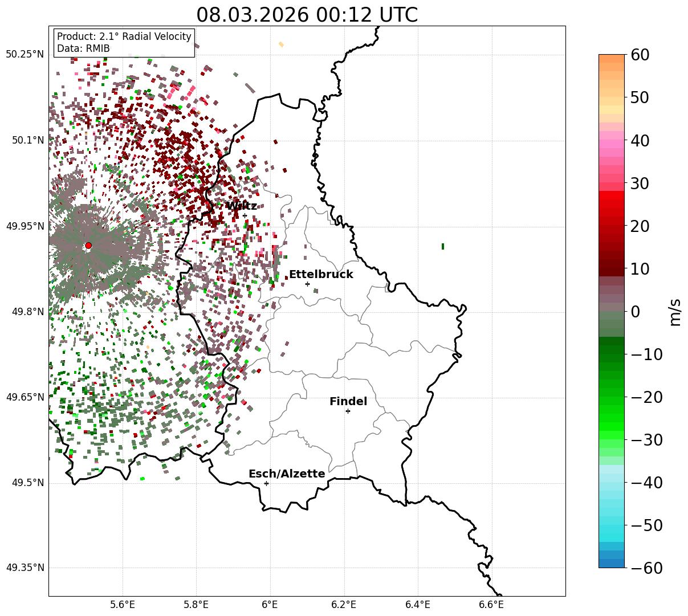Click the Ettelbruck cross marker
688x616 pixels.
pos(307,284)
